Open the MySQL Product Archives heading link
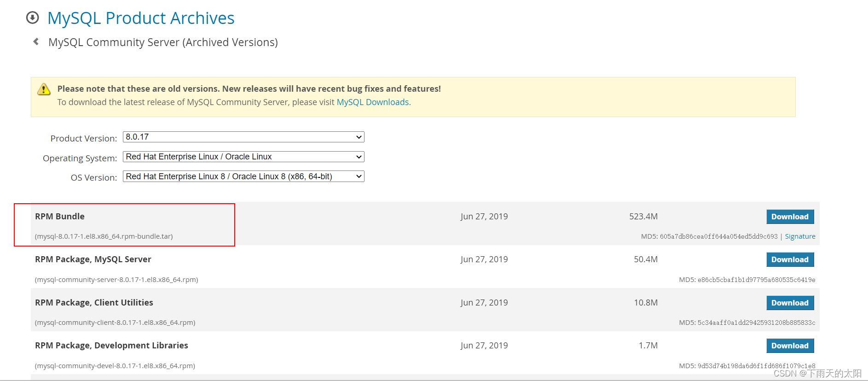This screenshot has height=382, width=868. coord(141,18)
